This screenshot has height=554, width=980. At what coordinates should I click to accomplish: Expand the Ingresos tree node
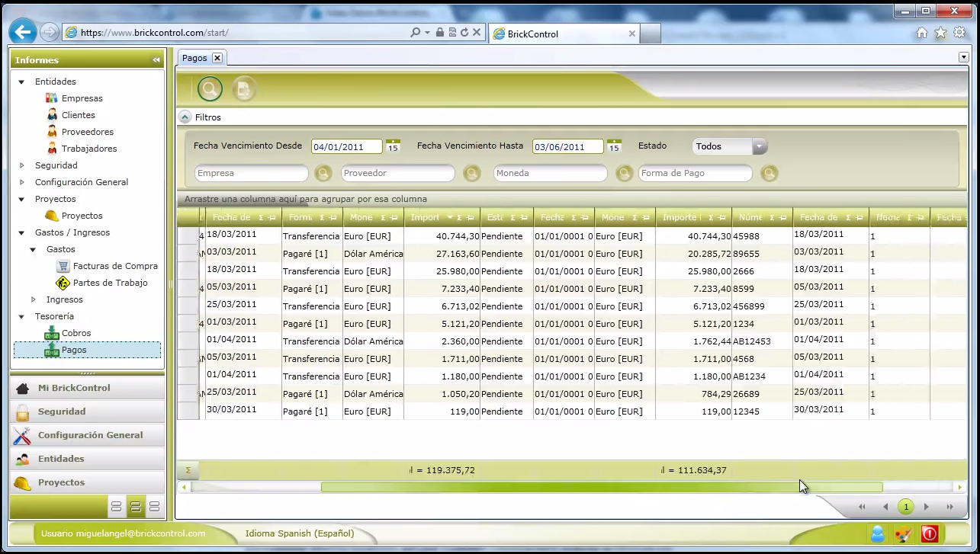(34, 299)
